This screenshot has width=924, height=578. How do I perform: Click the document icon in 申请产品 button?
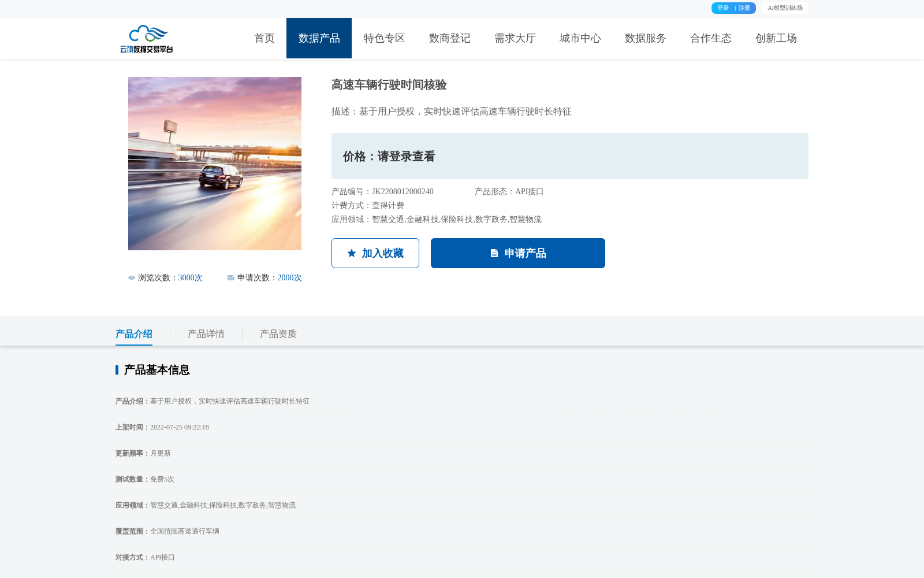tap(494, 253)
